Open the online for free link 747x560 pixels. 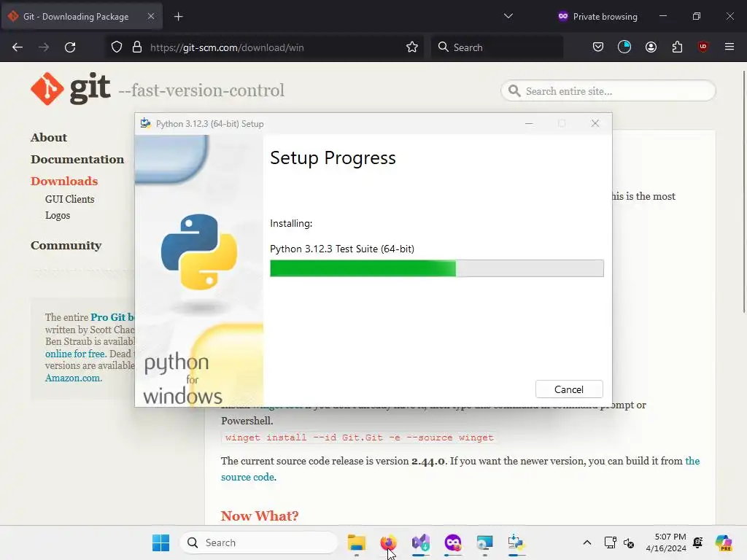75,354
